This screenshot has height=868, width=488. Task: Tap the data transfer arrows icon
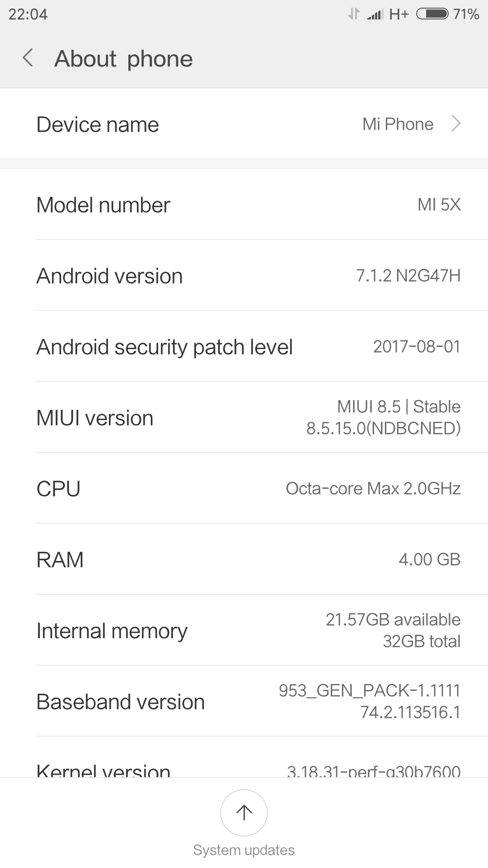tap(354, 14)
